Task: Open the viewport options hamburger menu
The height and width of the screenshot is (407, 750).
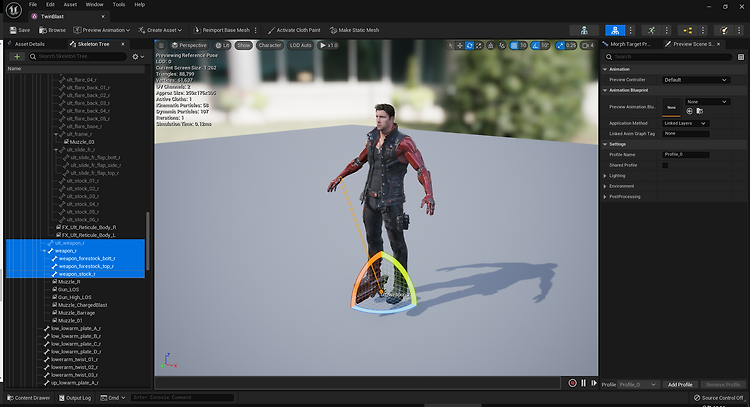Action: coord(161,45)
